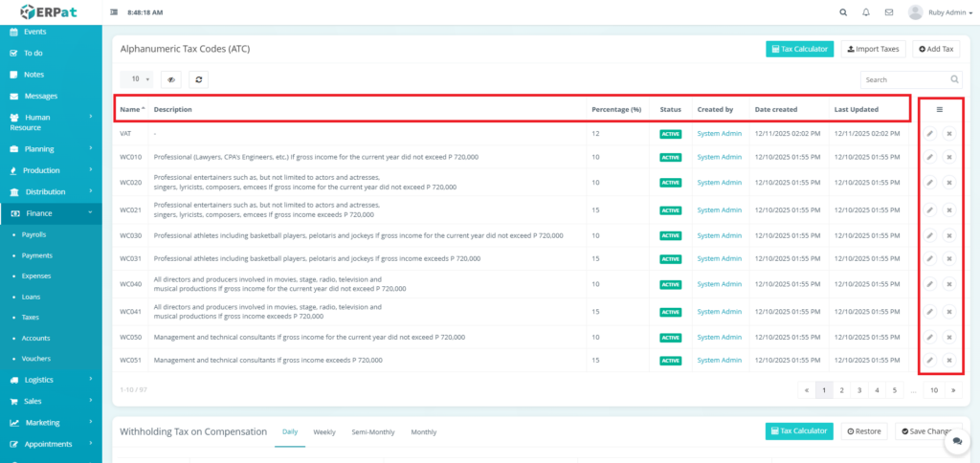Screen dimensions: 980x463
Task: Click the Import Taxes button
Action: click(874, 49)
